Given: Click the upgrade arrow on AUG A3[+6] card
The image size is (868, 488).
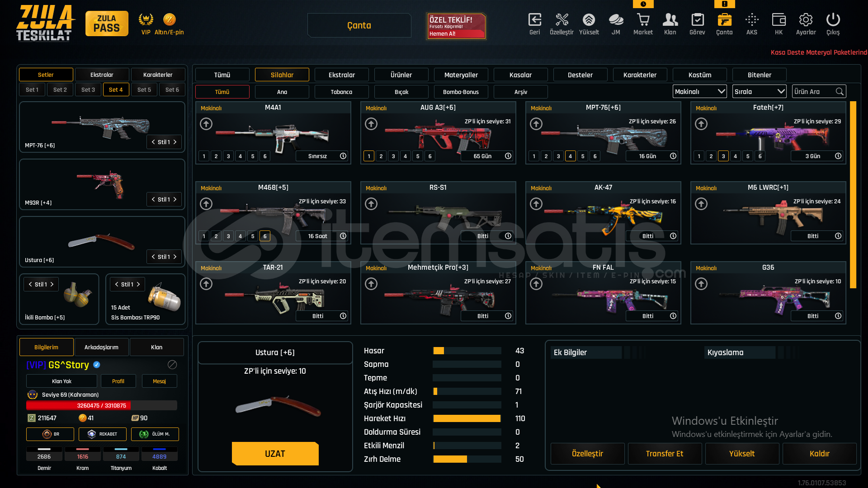Looking at the screenshot, I should click(371, 124).
